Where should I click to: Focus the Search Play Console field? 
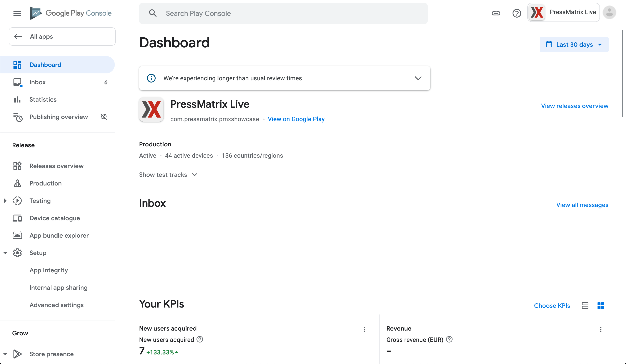coord(283,13)
